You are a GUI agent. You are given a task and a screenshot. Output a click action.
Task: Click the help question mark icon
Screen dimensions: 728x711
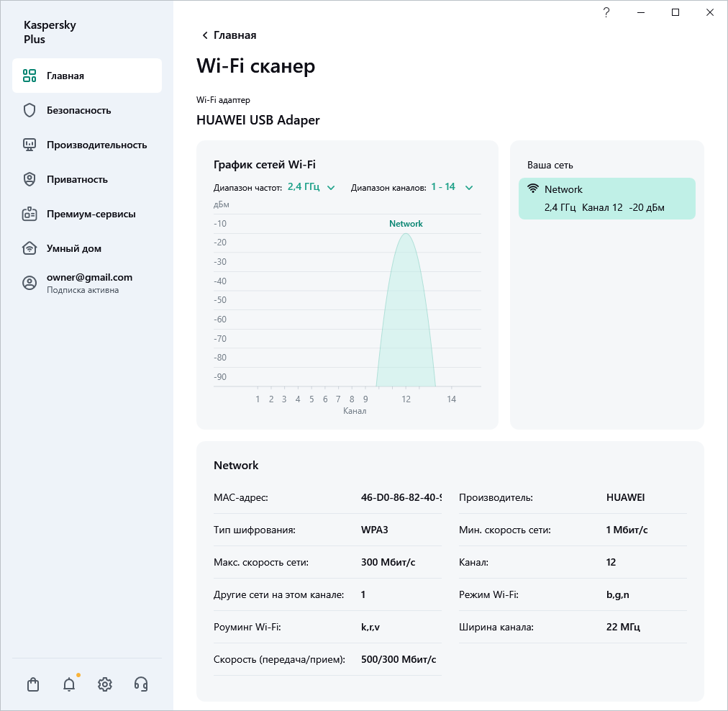pyautogui.click(x=606, y=12)
